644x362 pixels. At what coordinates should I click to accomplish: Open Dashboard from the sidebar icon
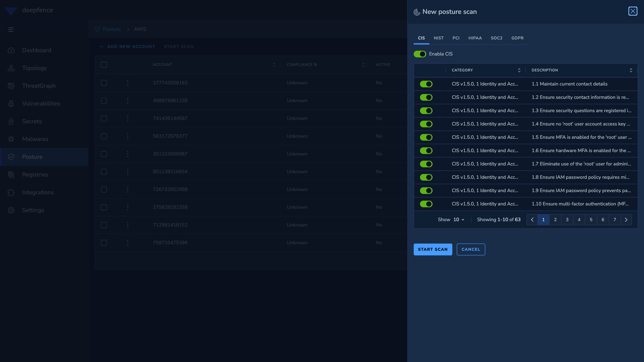11,50
